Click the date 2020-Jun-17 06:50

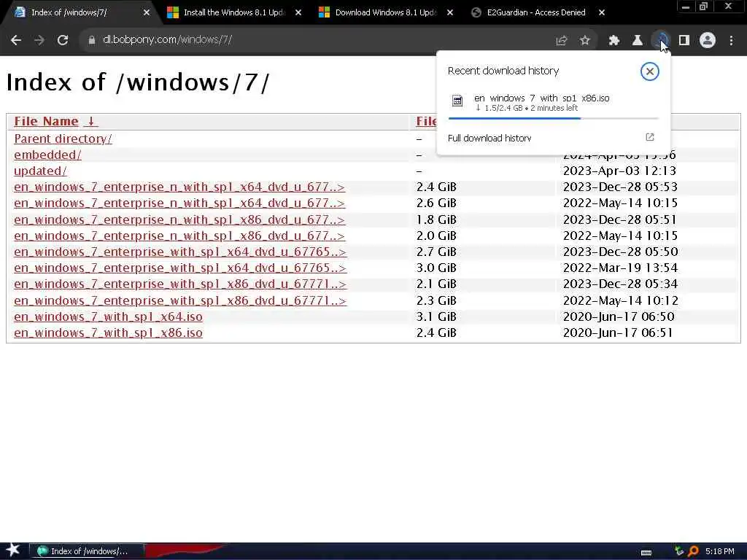619,316
